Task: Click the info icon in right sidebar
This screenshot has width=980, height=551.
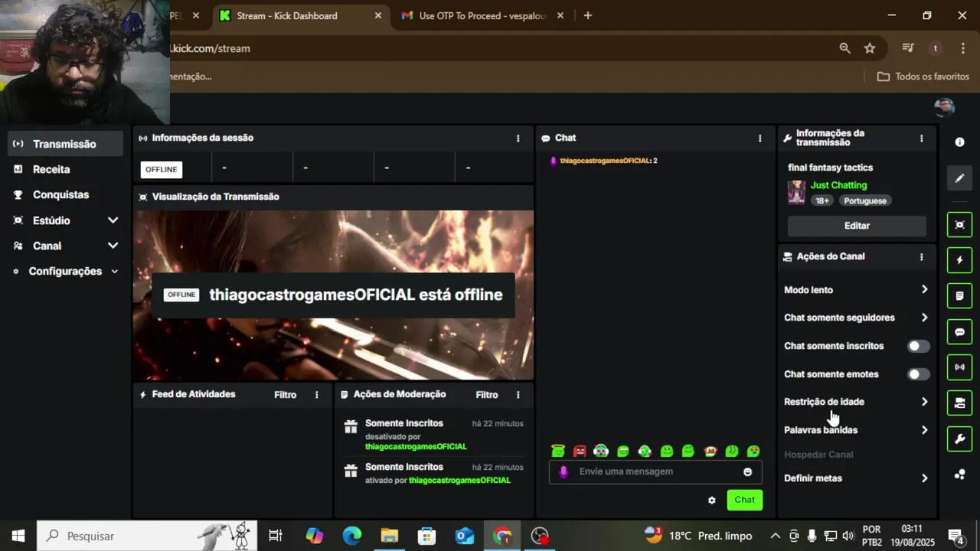Action: click(959, 142)
